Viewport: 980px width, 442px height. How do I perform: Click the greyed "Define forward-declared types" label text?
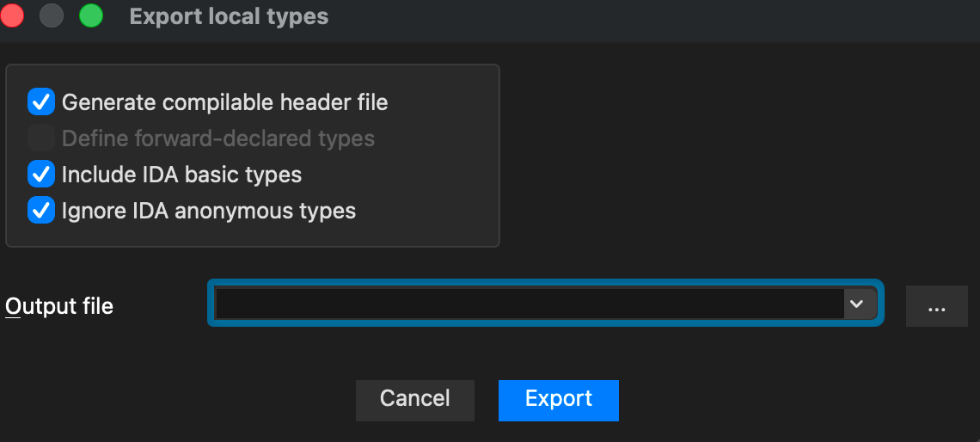point(217,138)
